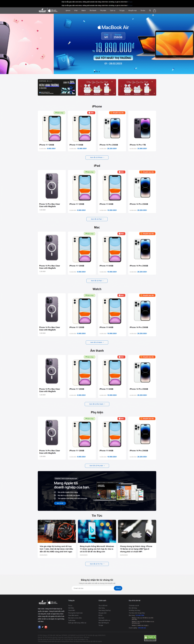Click the DMCA Protected badge
The width and height of the screenshot is (194, 644).
point(150,638)
